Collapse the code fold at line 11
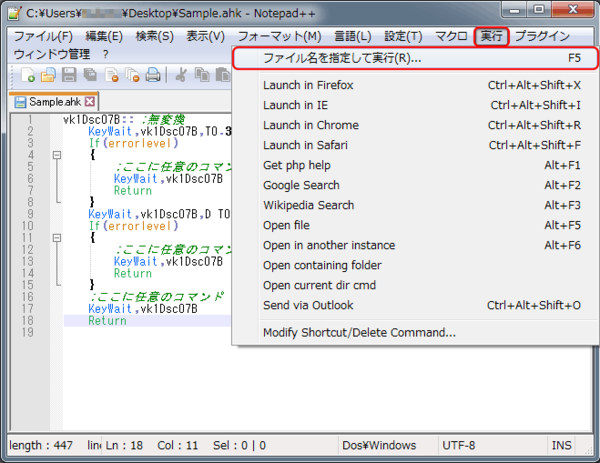The height and width of the screenshot is (463, 600). pyautogui.click(x=57, y=238)
